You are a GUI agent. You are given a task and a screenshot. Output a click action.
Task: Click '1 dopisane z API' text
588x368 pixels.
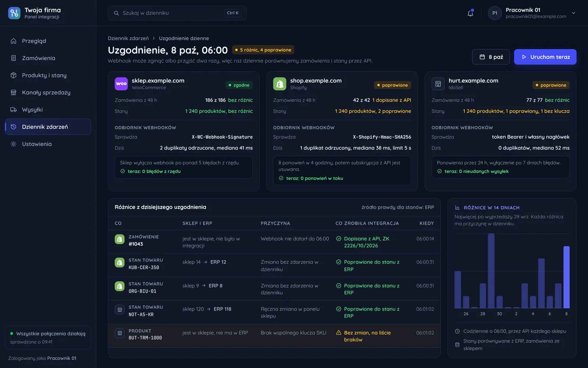tap(392, 100)
